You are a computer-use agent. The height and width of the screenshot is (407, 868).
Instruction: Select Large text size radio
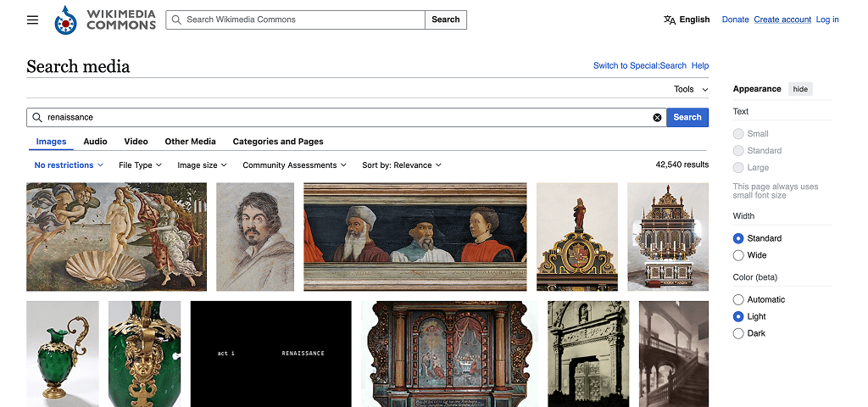coord(738,167)
